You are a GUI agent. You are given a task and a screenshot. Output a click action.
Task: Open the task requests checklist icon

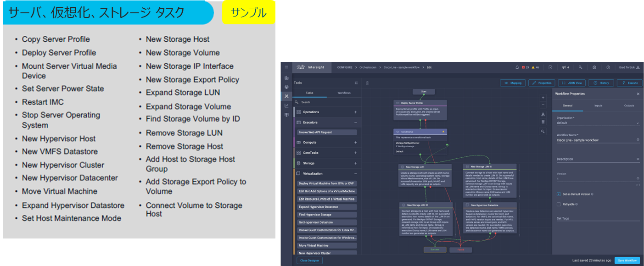click(550, 67)
